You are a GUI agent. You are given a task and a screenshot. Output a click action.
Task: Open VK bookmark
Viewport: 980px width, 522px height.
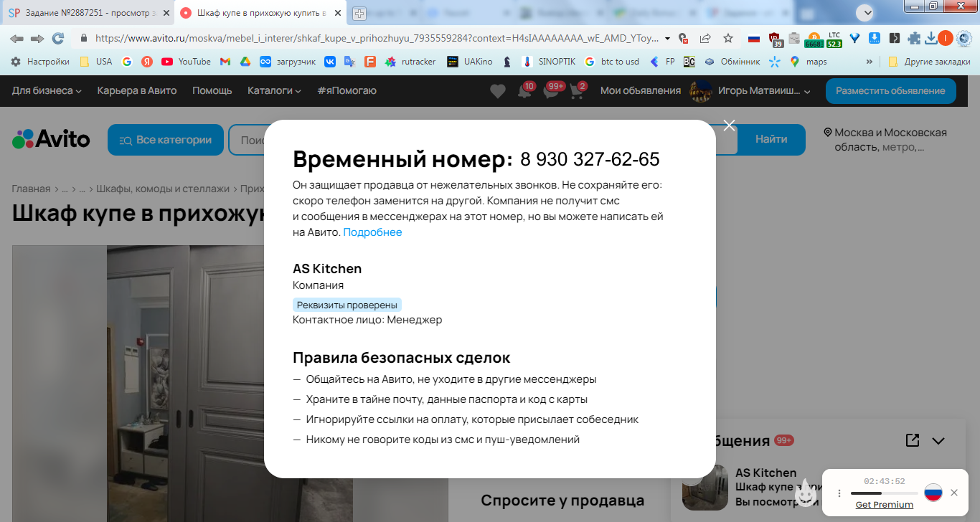pos(330,62)
